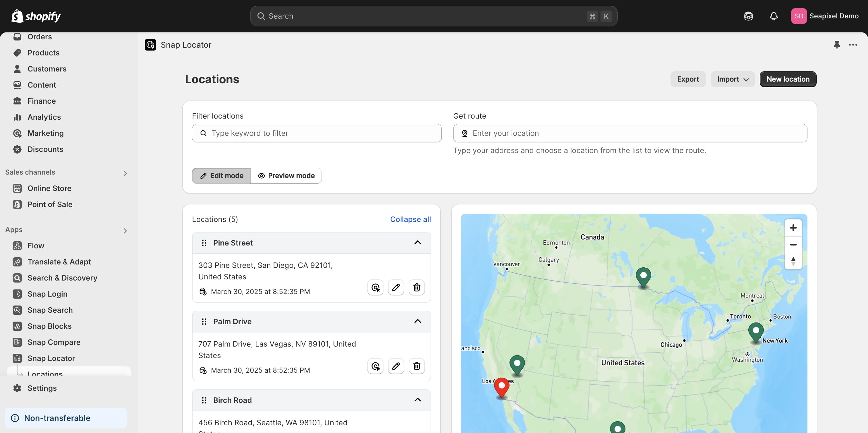Open the Import dropdown

pos(733,79)
